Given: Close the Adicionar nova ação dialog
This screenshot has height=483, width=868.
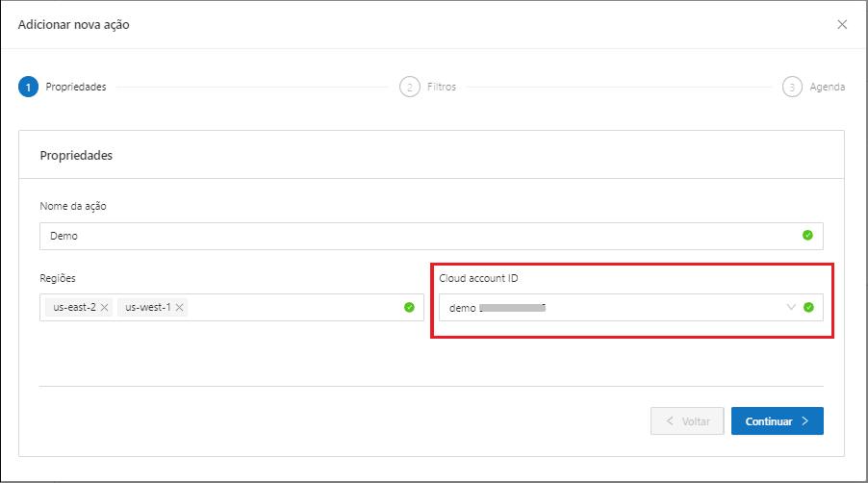Looking at the screenshot, I should tap(842, 24).
